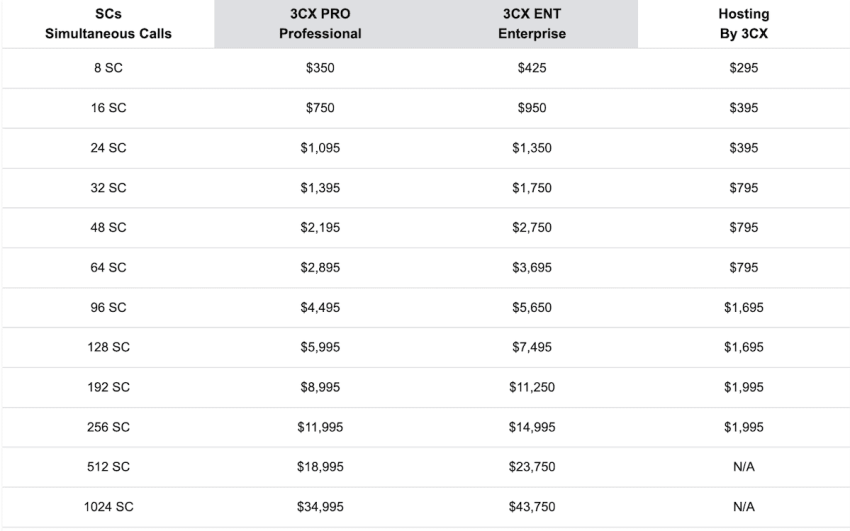The height and width of the screenshot is (531, 850).
Task: Select the 3CX ENT Enterprise column header
Action: pyautogui.click(x=532, y=24)
